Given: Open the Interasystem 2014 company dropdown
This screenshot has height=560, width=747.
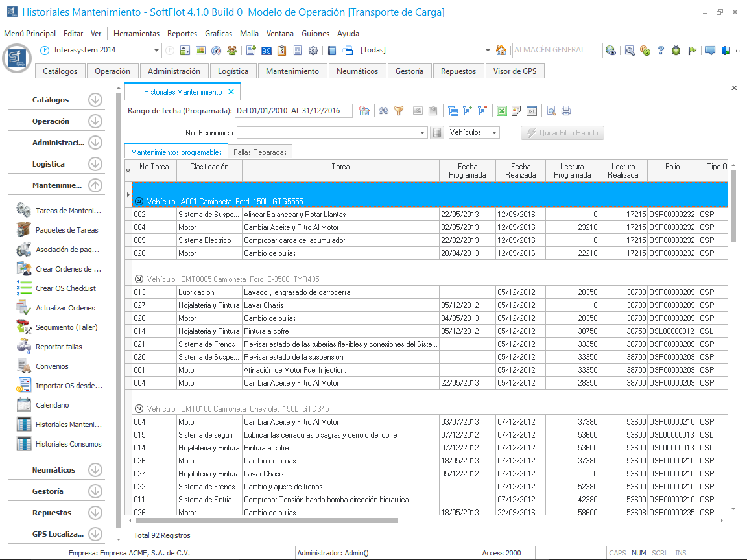Looking at the screenshot, I should [157, 51].
